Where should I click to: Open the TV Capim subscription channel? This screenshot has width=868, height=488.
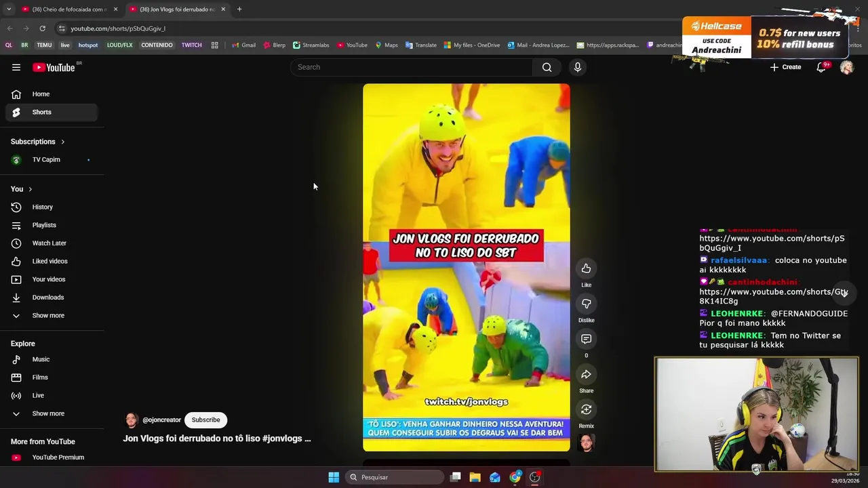pos(52,160)
